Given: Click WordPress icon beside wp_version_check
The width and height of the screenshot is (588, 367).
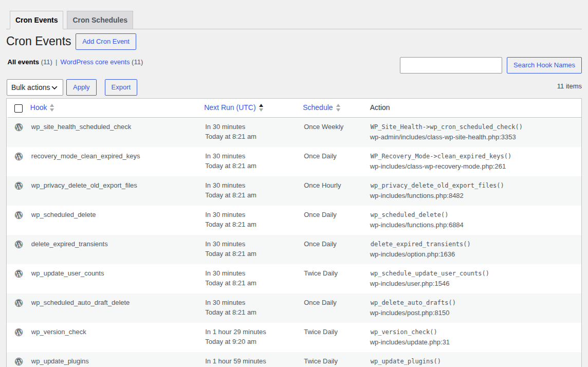Looking at the screenshot, I should [x=19, y=332].
